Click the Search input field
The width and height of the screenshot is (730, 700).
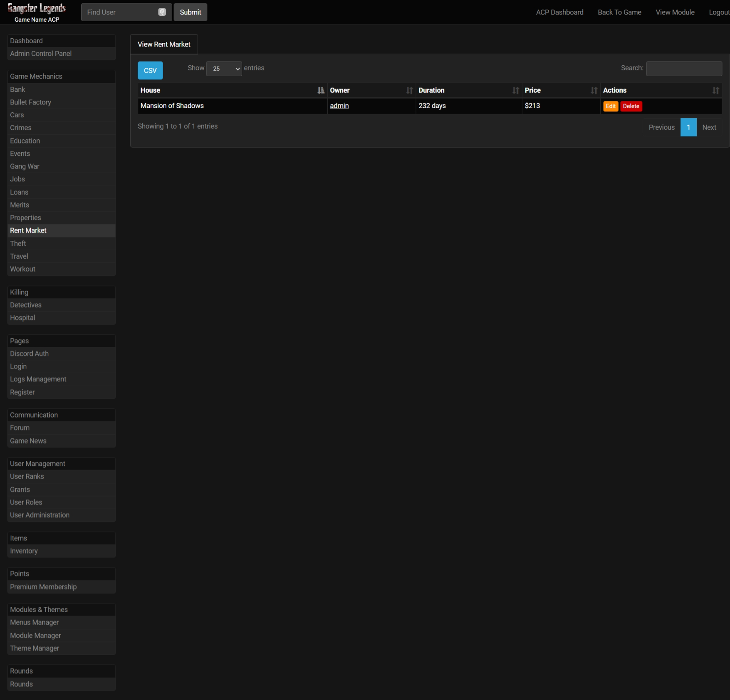coord(683,69)
